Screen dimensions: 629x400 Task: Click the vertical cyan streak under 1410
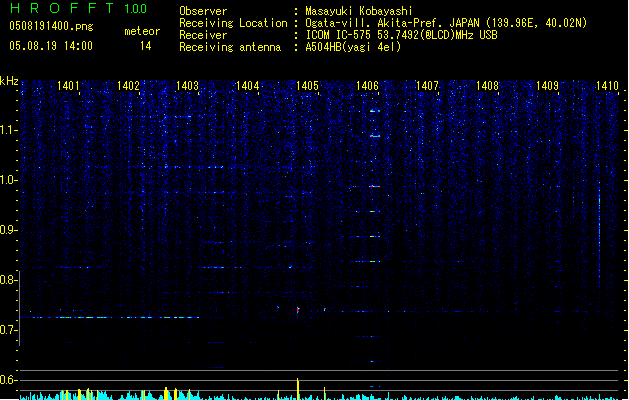tap(599, 233)
